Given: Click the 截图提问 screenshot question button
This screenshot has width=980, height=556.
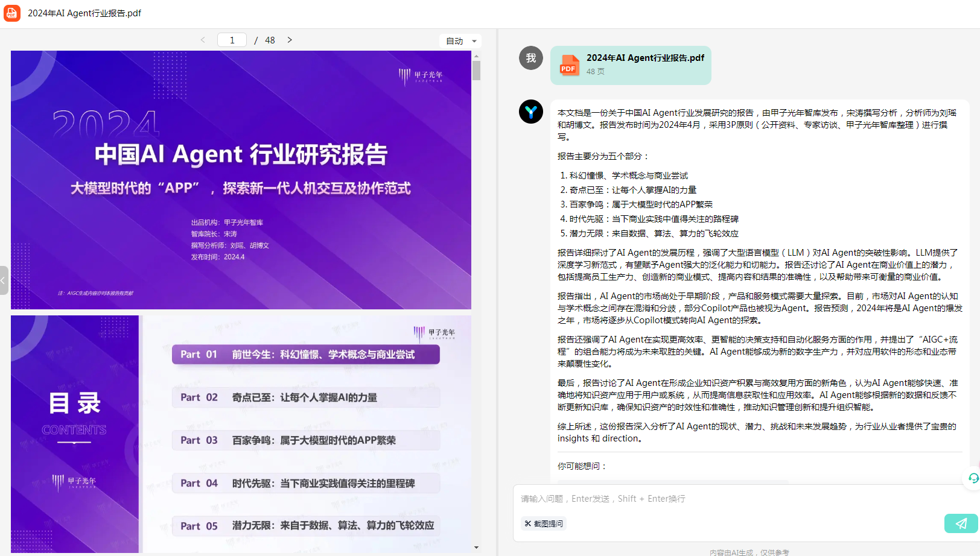Looking at the screenshot, I should tap(544, 523).
